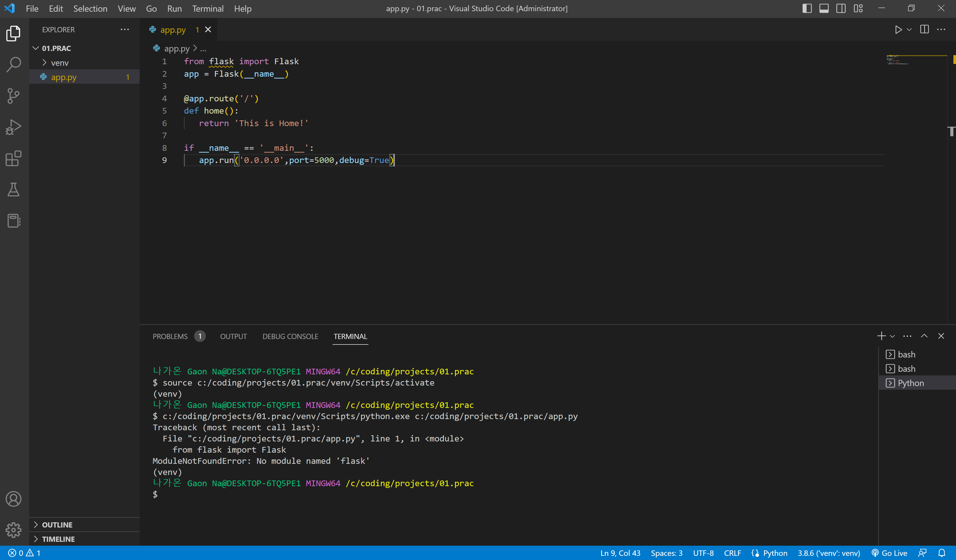
Task: Open the Run menu
Action: click(x=175, y=8)
